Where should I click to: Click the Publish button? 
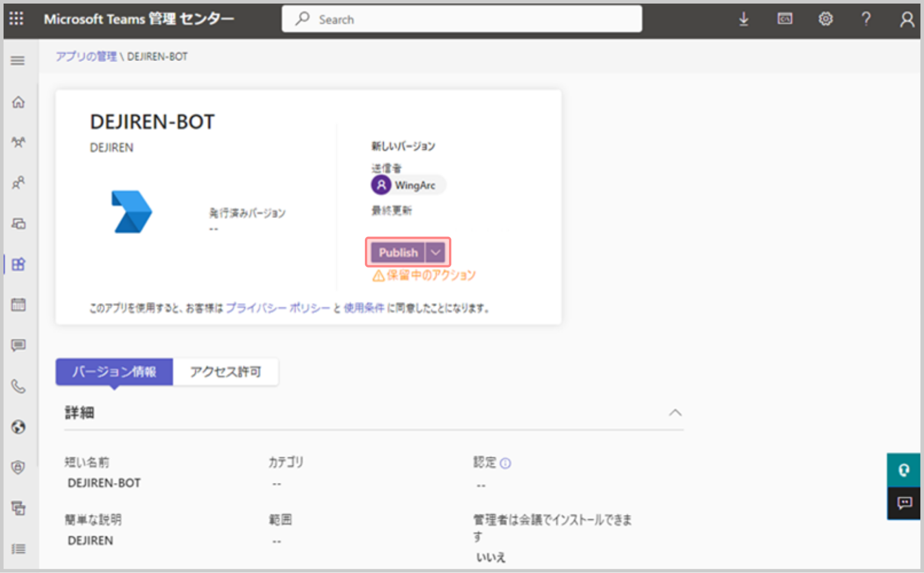point(398,253)
